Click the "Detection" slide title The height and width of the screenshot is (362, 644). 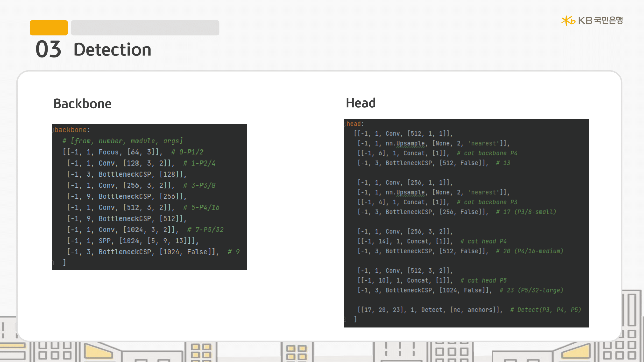(x=112, y=50)
